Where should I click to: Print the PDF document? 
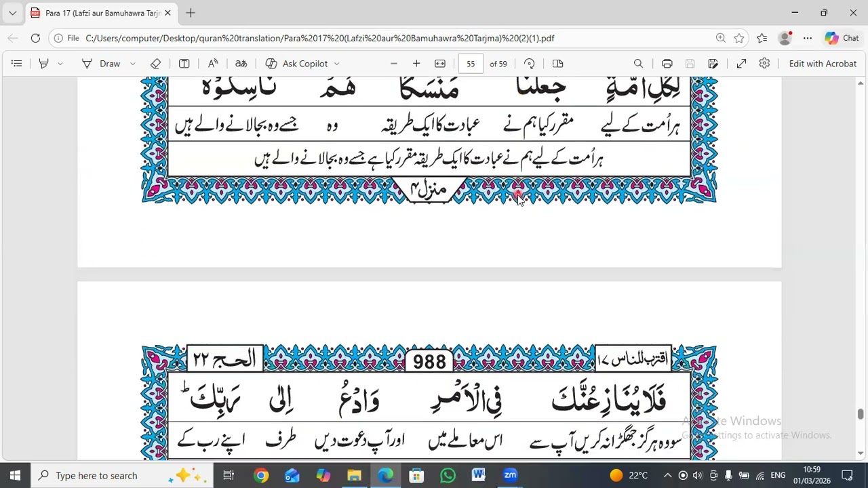point(667,64)
